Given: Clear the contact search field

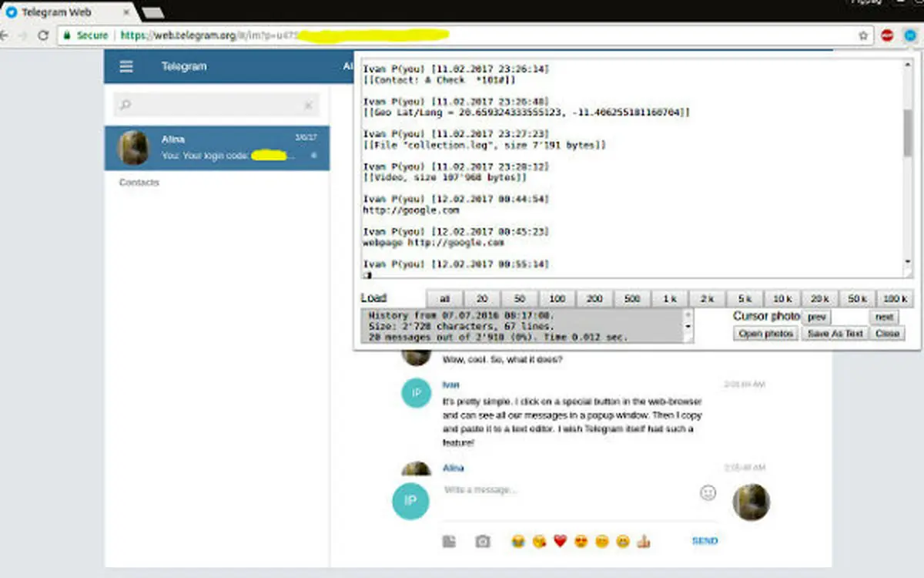Looking at the screenshot, I should [x=307, y=105].
